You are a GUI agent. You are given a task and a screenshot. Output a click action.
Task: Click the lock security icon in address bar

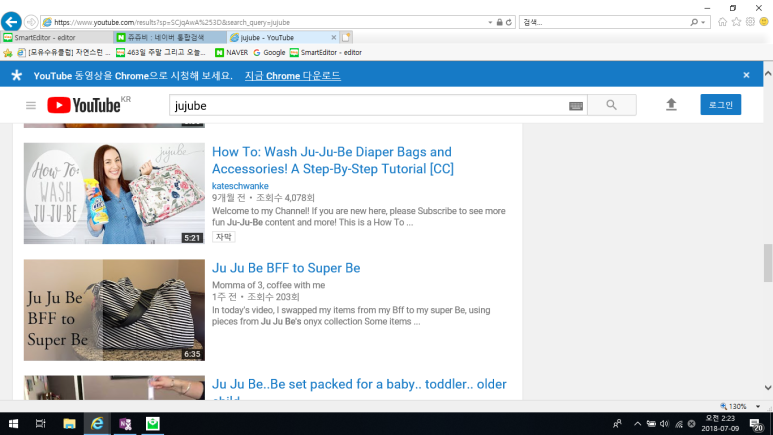[499, 22]
